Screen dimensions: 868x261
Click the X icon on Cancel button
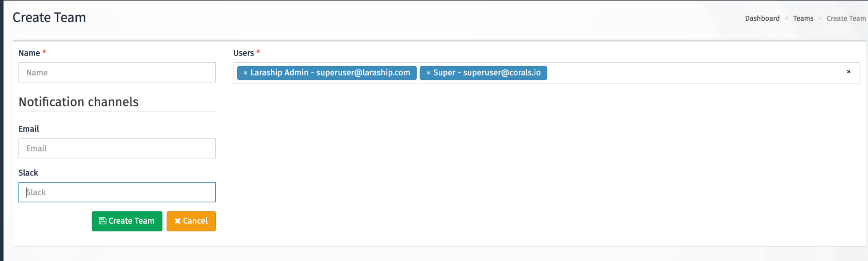click(178, 221)
